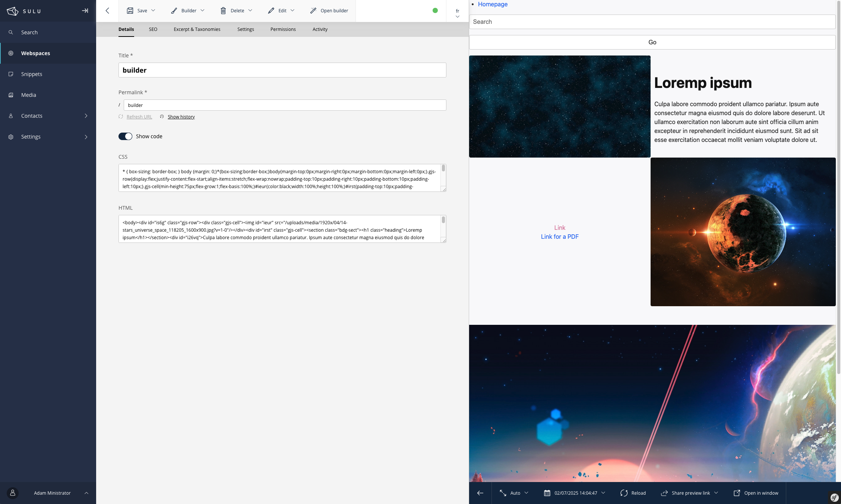Click the Sulu logo icon
Screen dimensions: 841x504
coord(13,11)
